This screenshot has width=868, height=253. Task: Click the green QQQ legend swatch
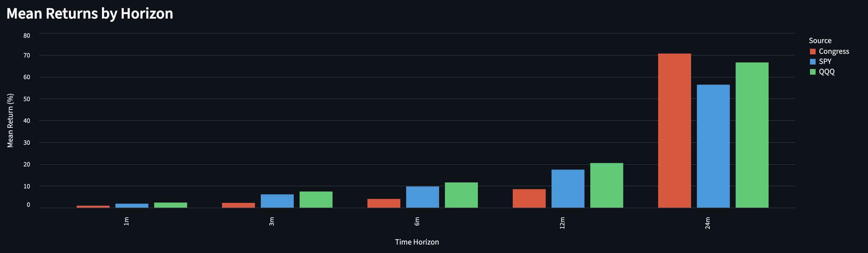[813, 72]
